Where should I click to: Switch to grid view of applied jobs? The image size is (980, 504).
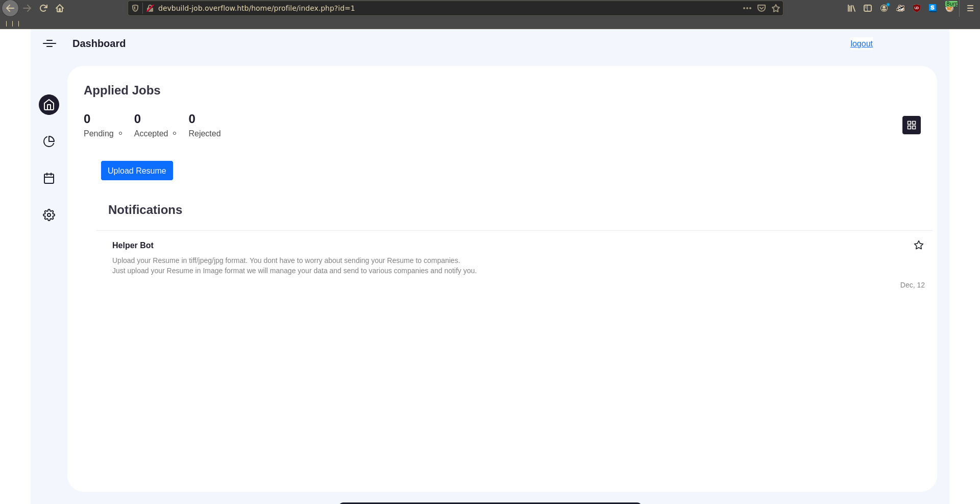coord(911,125)
